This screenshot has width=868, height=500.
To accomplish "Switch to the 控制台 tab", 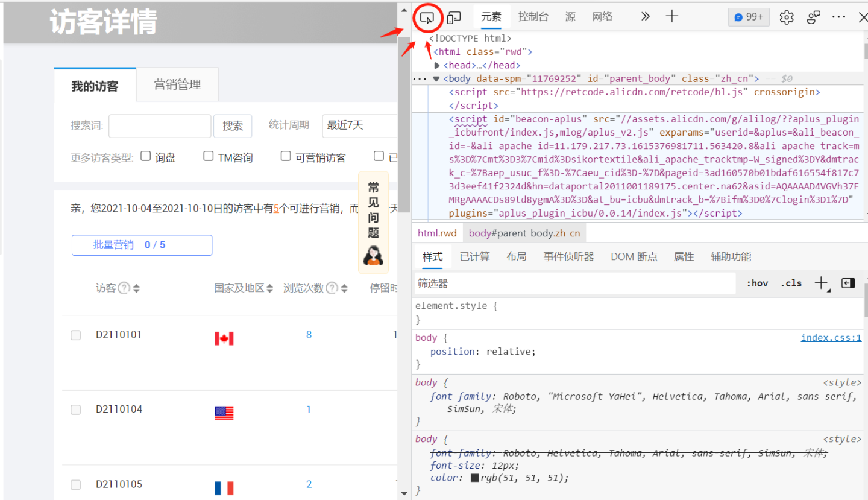I will [533, 17].
